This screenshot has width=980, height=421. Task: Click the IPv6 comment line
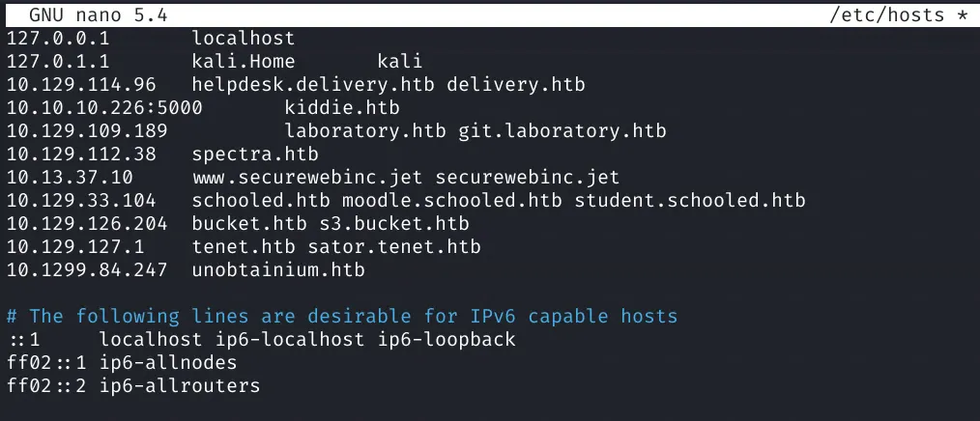(x=342, y=317)
